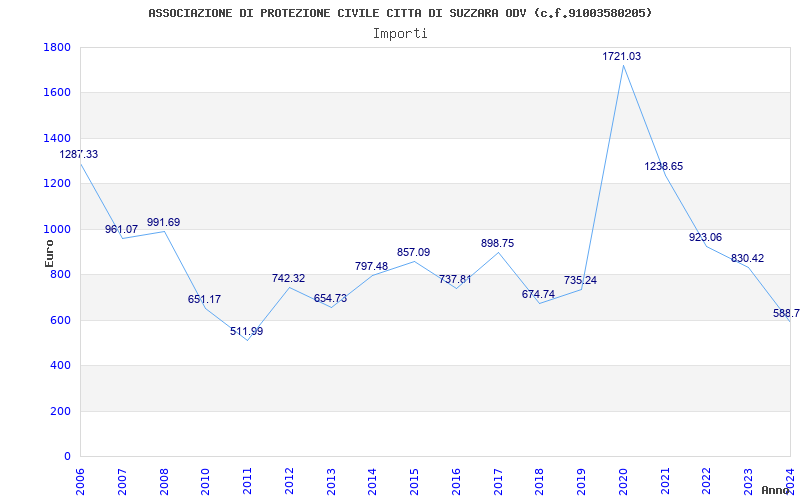The height and width of the screenshot is (500, 800).
Task: Click year 2020 on x-axis
Action: tap(623, 483)
